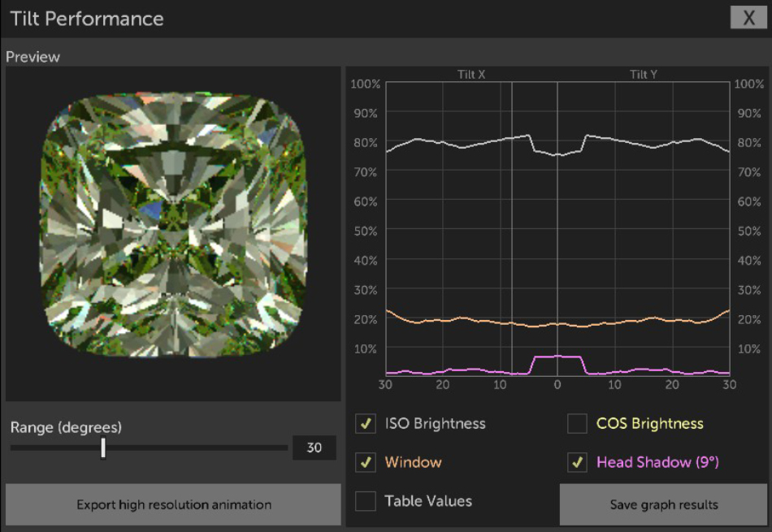Click Export high resolution animation
The image size is (772, 532).
click(x=173, y=504)
